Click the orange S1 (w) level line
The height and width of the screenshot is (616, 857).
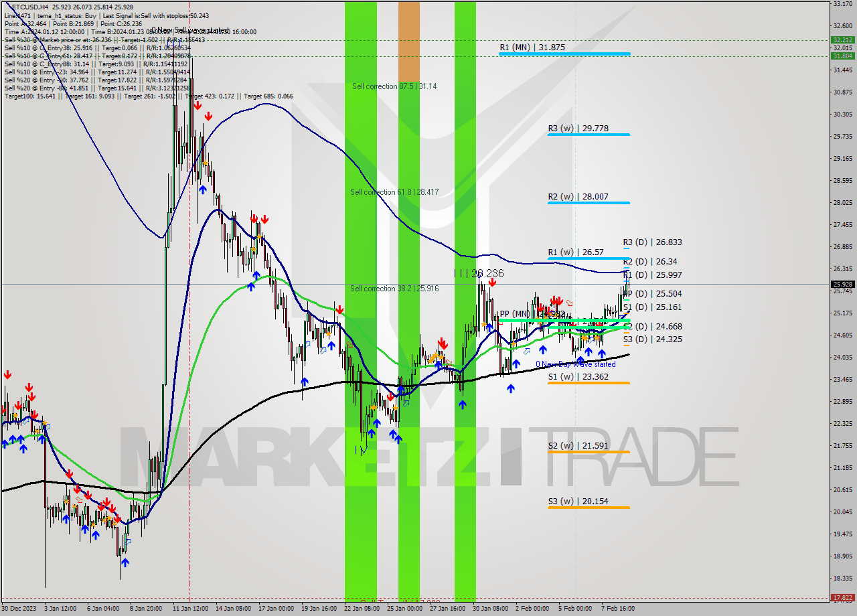click(x=589, y=383)
